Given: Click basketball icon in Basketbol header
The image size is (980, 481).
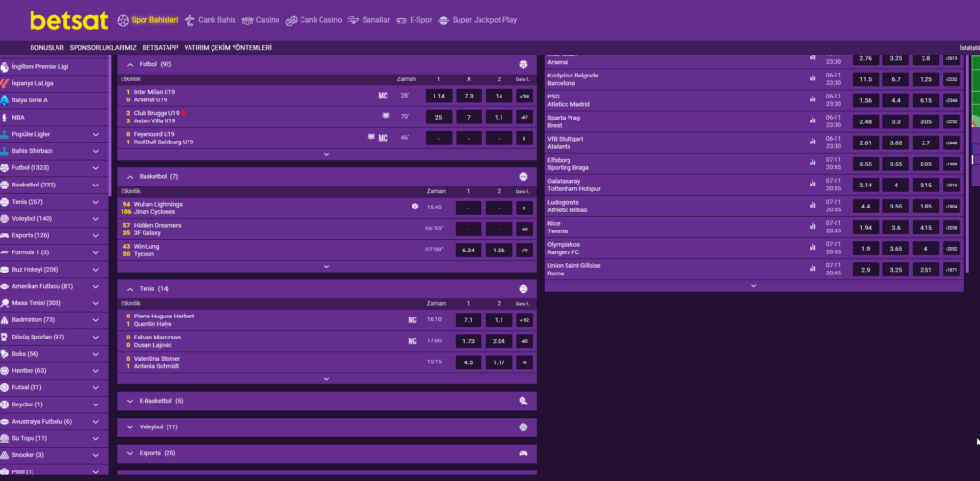Looking at the screenshot, I should (x=523, y=177).
